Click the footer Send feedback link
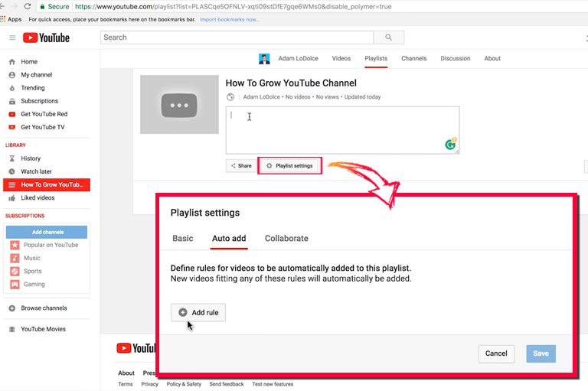Screen dimensions: 588x391 pos(227,384)
